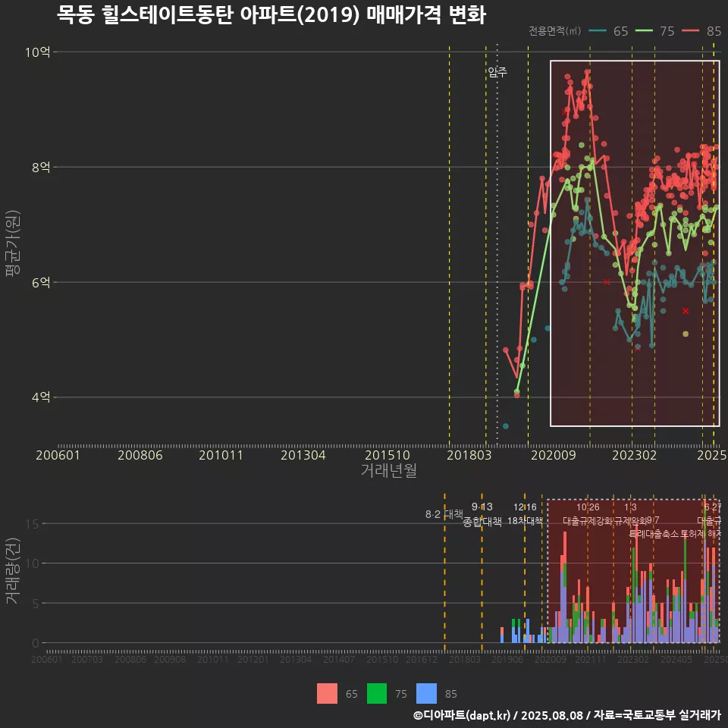
Task: Click the 12·16 18차대책 policy marker label
Action: point(525,514)
